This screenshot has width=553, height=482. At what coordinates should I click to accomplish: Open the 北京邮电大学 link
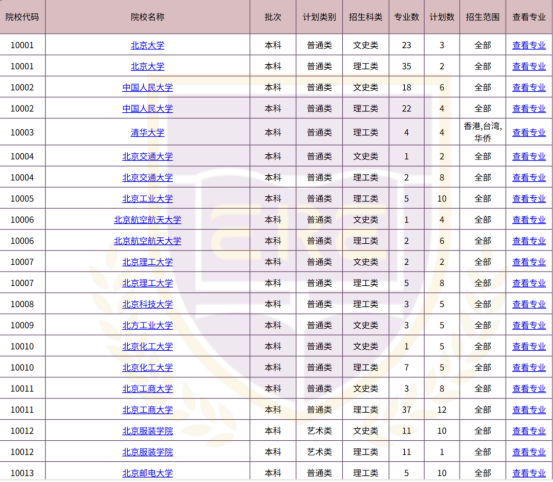147,473
